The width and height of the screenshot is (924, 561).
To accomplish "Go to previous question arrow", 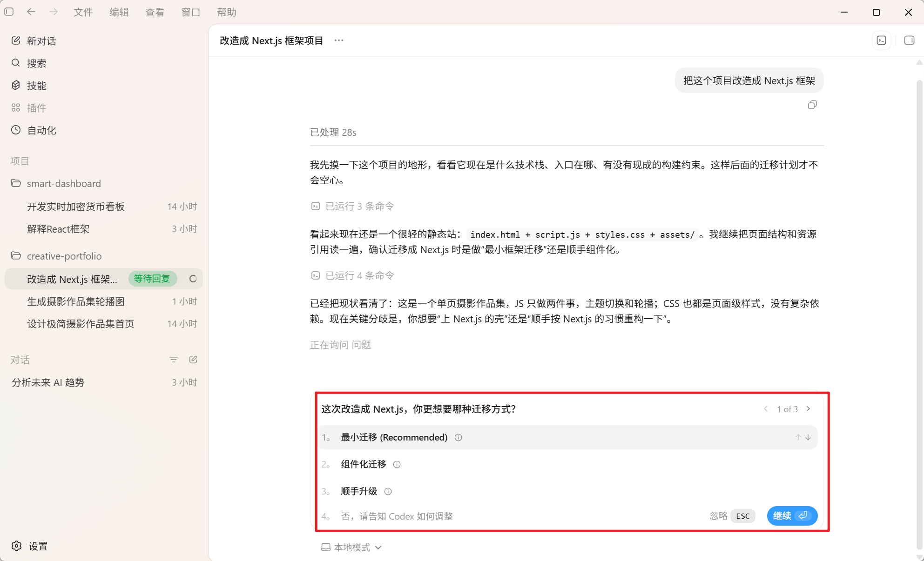I will point(766,409).
